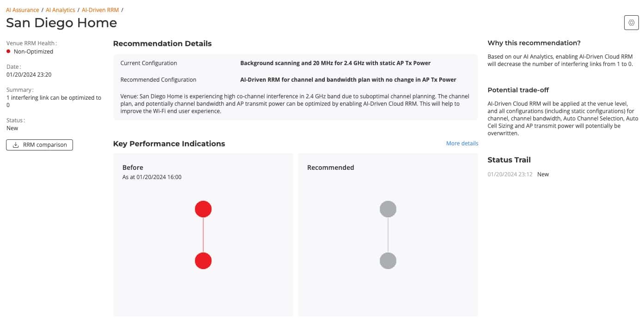
Task: Select the Recommended Configuration row
Action: tap(296, 80)
